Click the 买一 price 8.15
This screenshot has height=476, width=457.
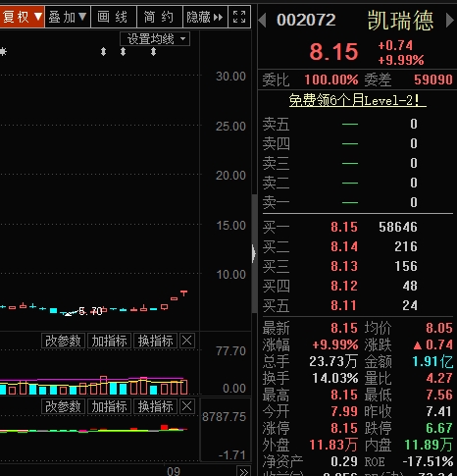(344, 227)
